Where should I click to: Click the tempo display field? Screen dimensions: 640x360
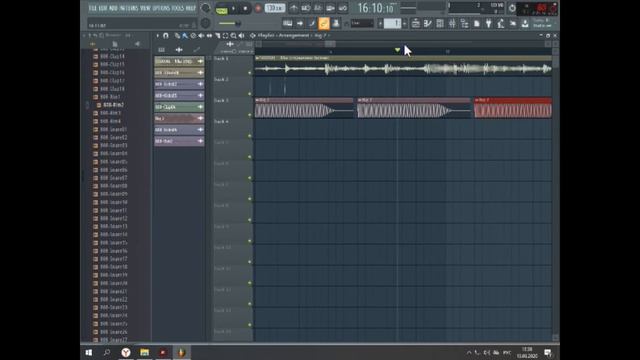pyautogui.click(x=275, y=8)
